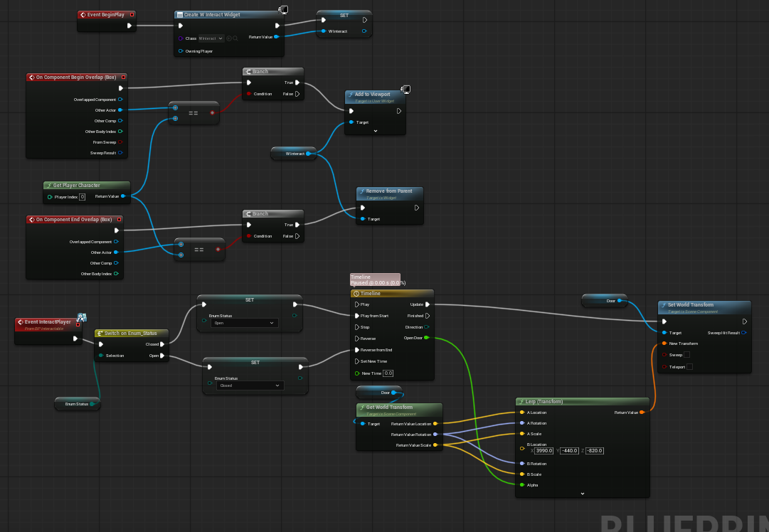
Task: Click From Sweep red pin on Begin Overlap event
Action: pos(120,142)
